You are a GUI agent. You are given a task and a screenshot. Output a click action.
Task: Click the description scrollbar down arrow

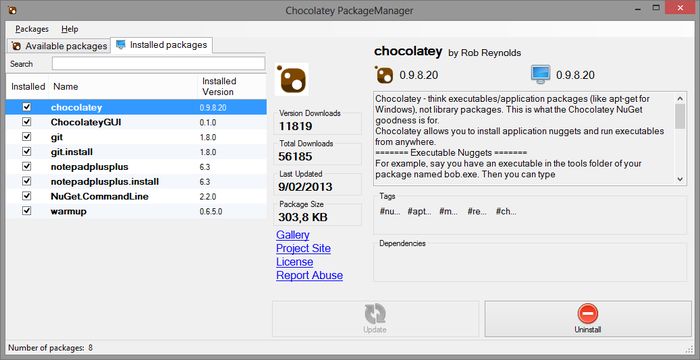click(680, 179)
